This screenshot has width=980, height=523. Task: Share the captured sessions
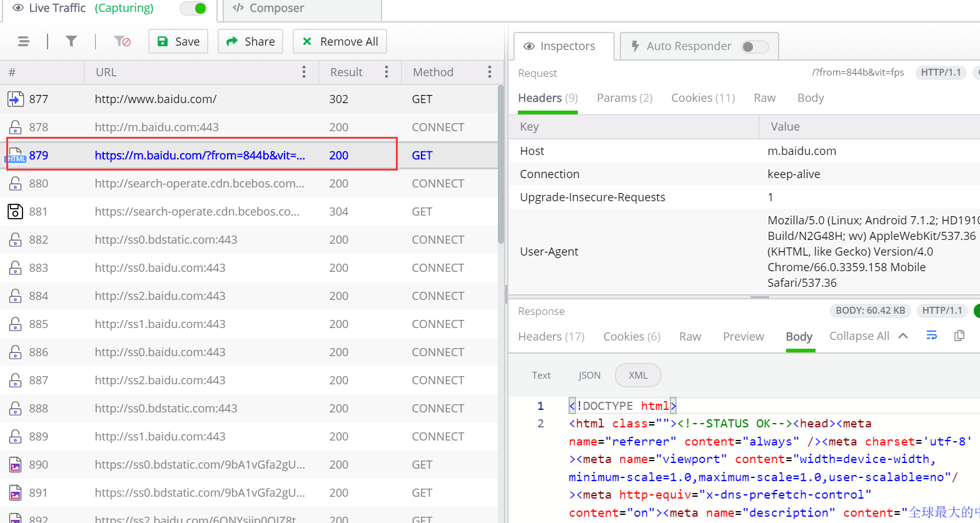pos(250,41)
